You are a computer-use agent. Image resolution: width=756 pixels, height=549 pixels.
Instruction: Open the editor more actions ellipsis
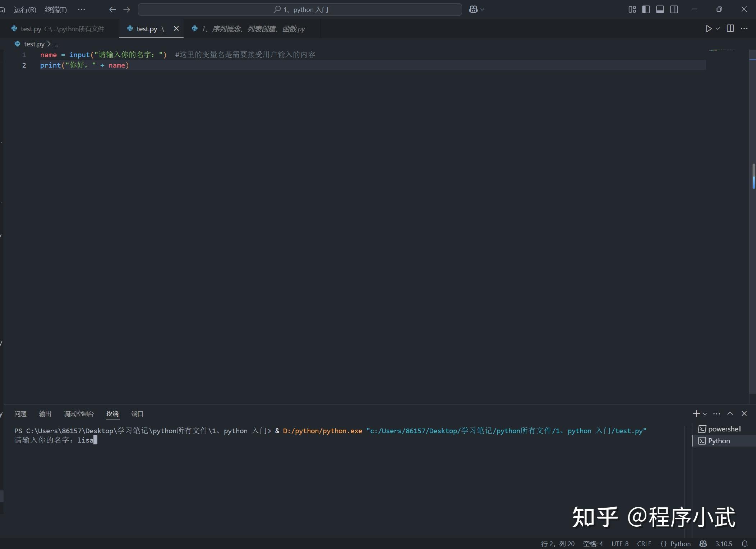coord(744,28)
